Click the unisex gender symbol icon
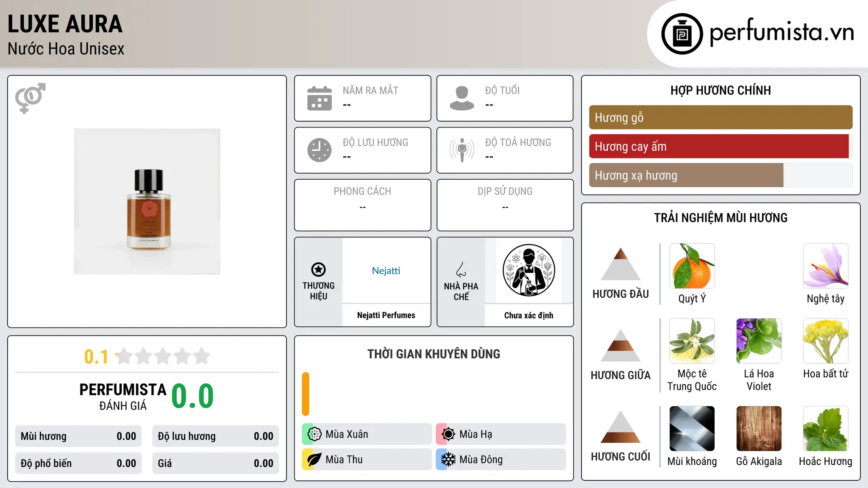 pyautogui.click(x=30, y=98)
